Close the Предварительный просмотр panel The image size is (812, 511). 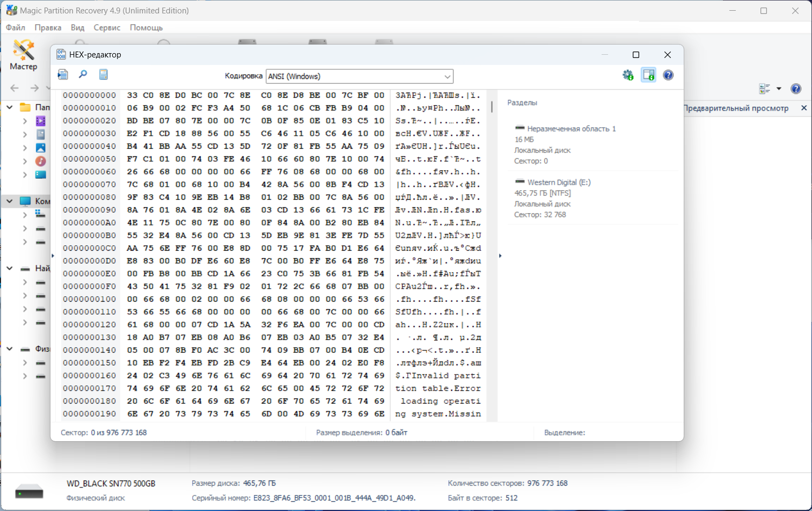(804, 108)
